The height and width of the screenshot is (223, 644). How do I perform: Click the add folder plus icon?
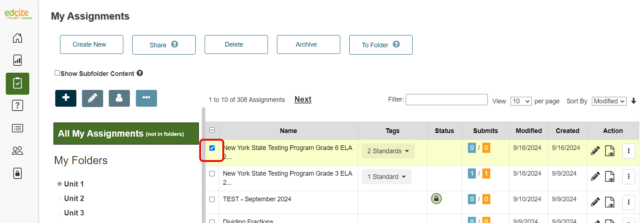click(66, 98)
